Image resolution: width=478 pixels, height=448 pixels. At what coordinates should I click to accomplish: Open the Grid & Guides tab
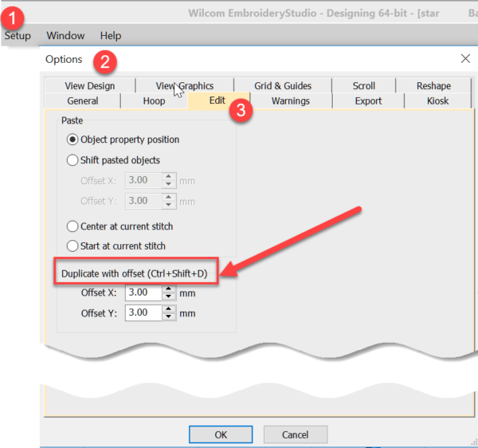click(283, 86)
